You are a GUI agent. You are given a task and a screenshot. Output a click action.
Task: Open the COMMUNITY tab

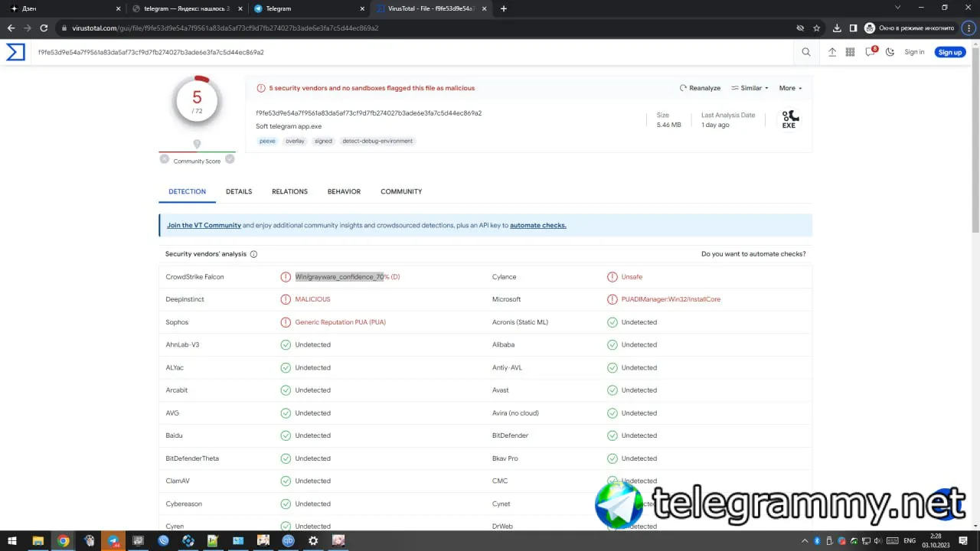click(x=401, y=191)
